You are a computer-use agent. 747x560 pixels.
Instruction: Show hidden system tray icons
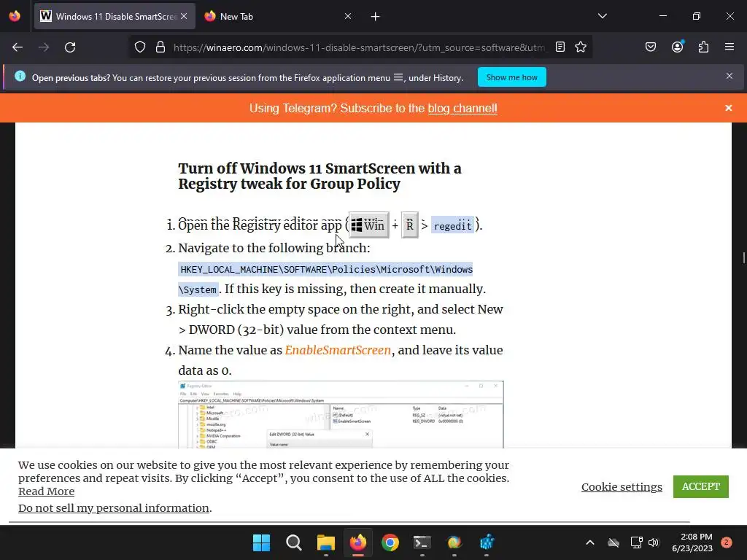click(589, 542)
